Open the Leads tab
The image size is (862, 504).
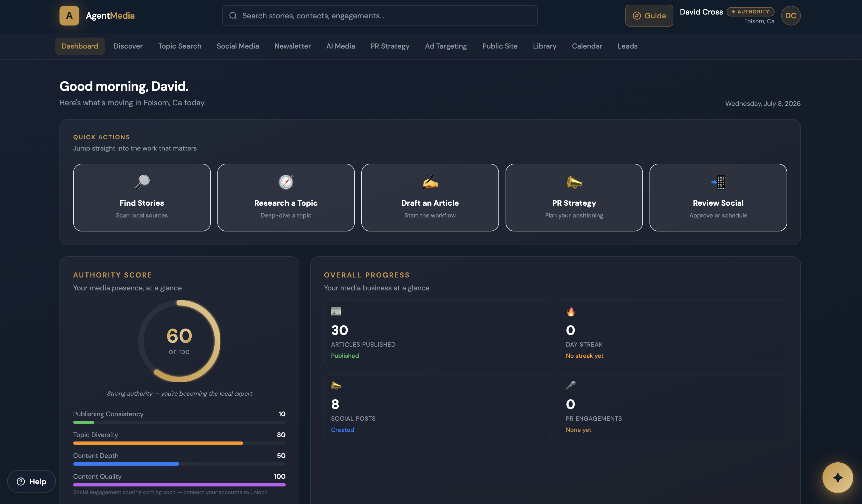pos(627,46)
